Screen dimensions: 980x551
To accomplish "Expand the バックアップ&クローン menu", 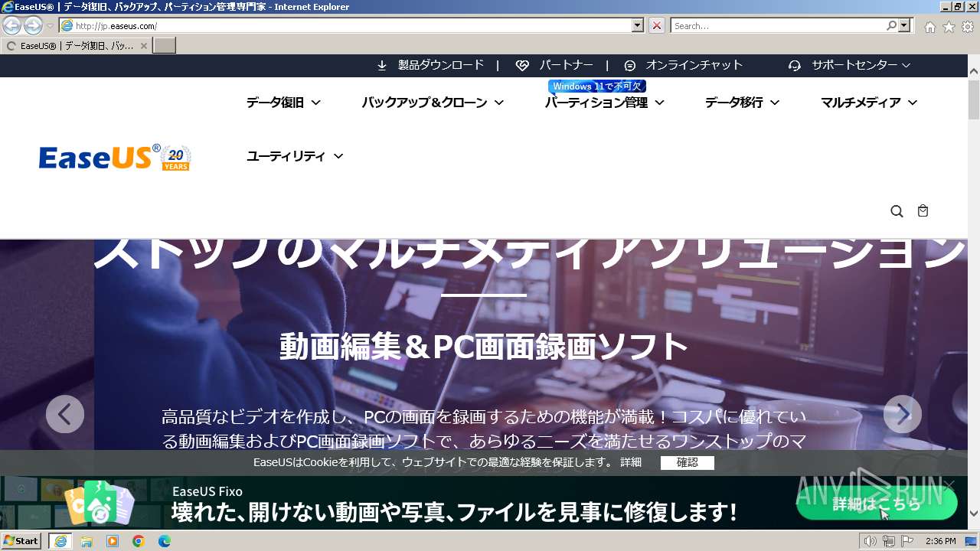I will [433, 103].
